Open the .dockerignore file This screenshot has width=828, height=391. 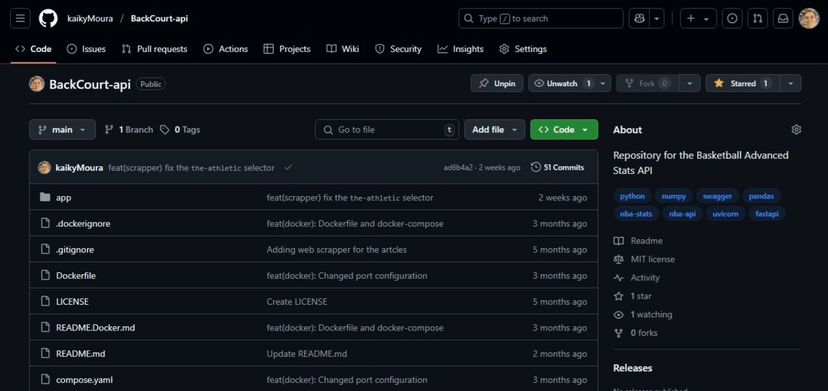[83, 224]
